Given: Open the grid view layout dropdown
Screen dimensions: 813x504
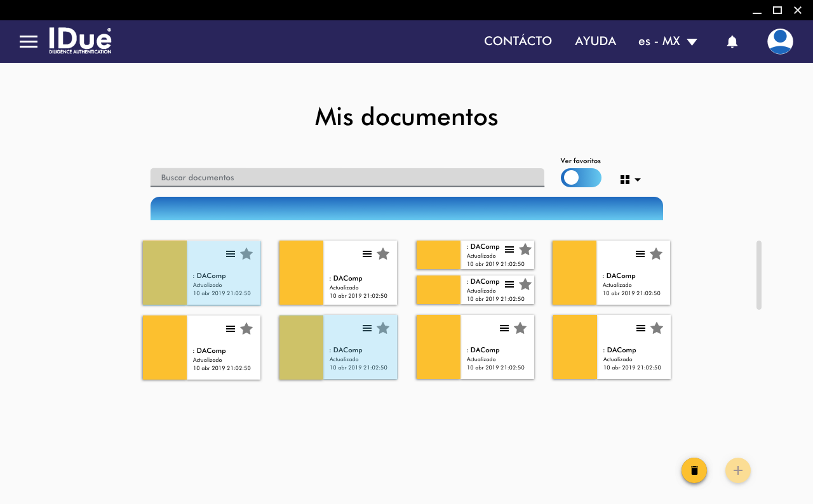Looking at the screenshot, I should (630, 180).
